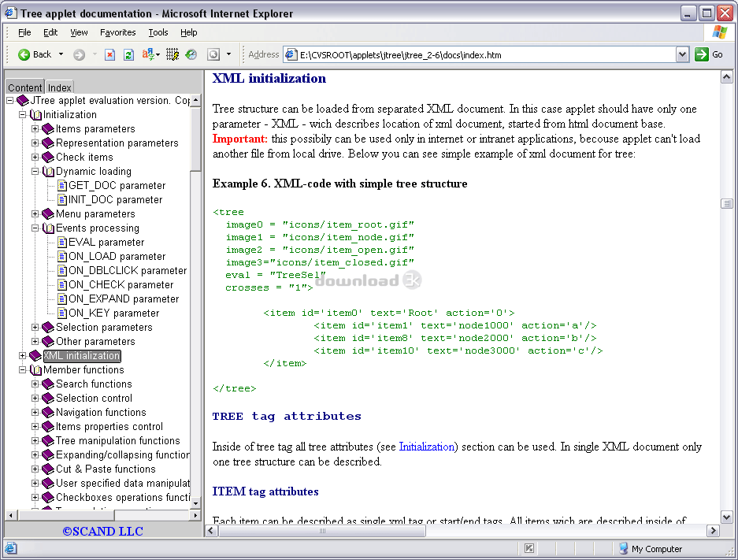Click the book icon beside XML initialization

pos(35,356)
